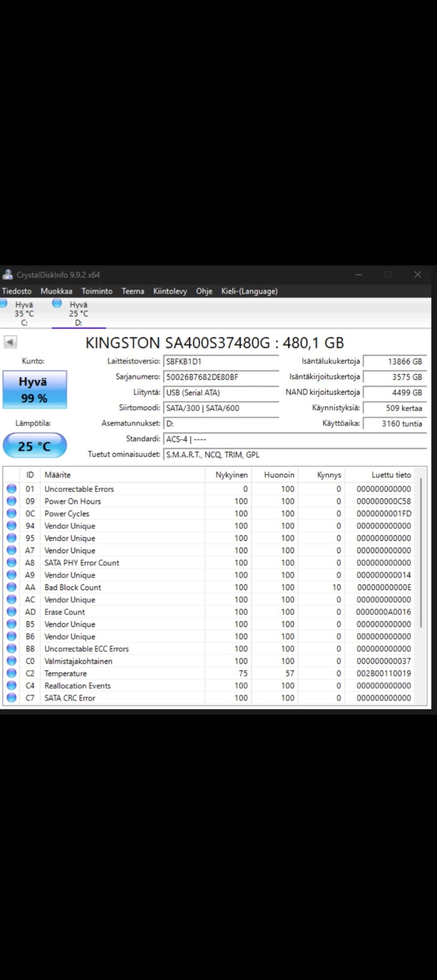This screenshot has width=437, height=980.
Task: Open the Toiminto menu
Action: point(97,291)
